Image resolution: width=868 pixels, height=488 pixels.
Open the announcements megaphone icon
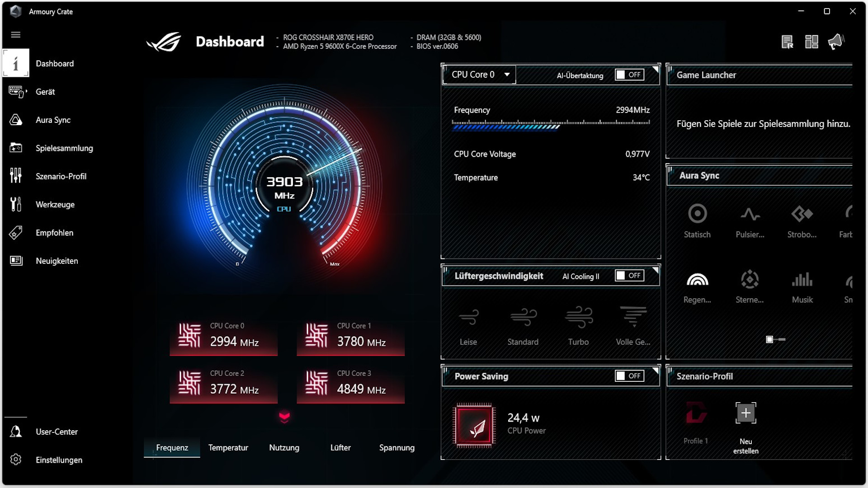836,42
